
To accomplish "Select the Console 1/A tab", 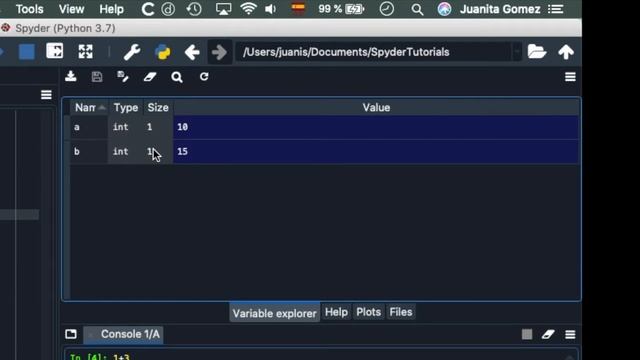I will 124,334.
